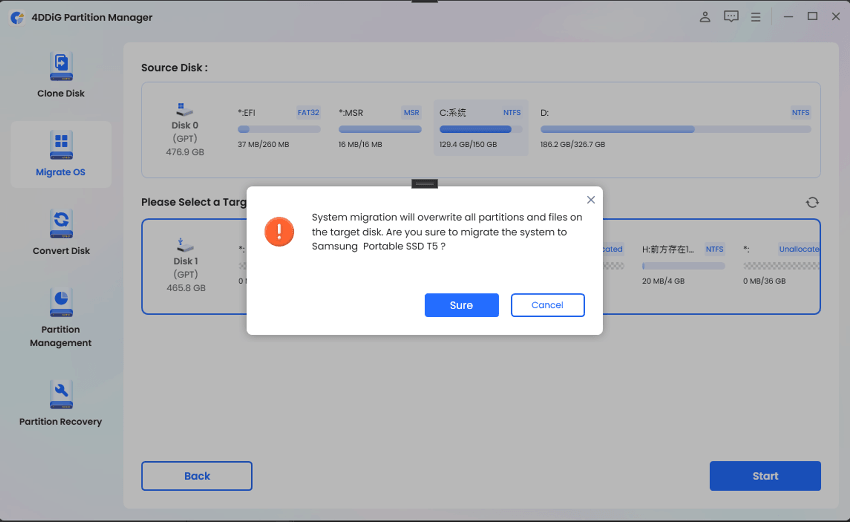This screenshot has height=522, width=850.
Task: Open the Clone Disk tool
Action: point(61,75)
